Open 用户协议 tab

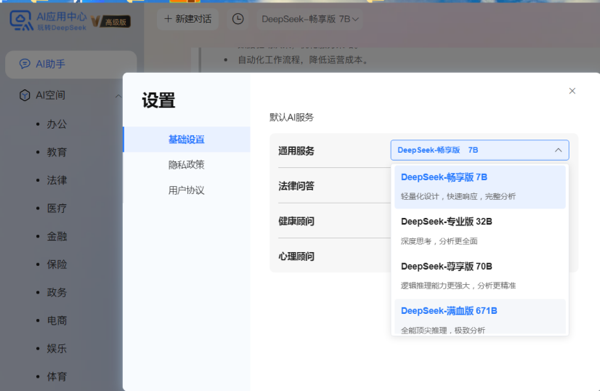pyautogui.click(x=186, y=190)
